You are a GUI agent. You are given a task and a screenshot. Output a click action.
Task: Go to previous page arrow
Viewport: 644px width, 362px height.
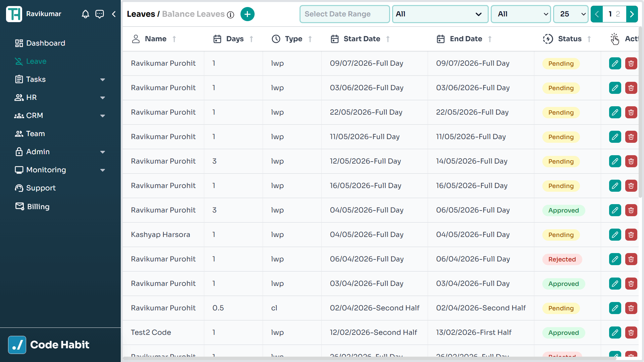click(597, 14)
